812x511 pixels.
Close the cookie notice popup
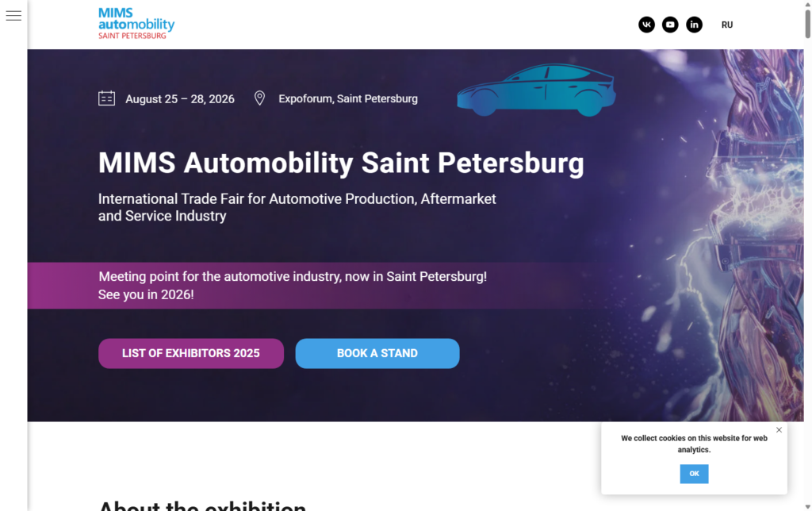click(x=779, y=430)
